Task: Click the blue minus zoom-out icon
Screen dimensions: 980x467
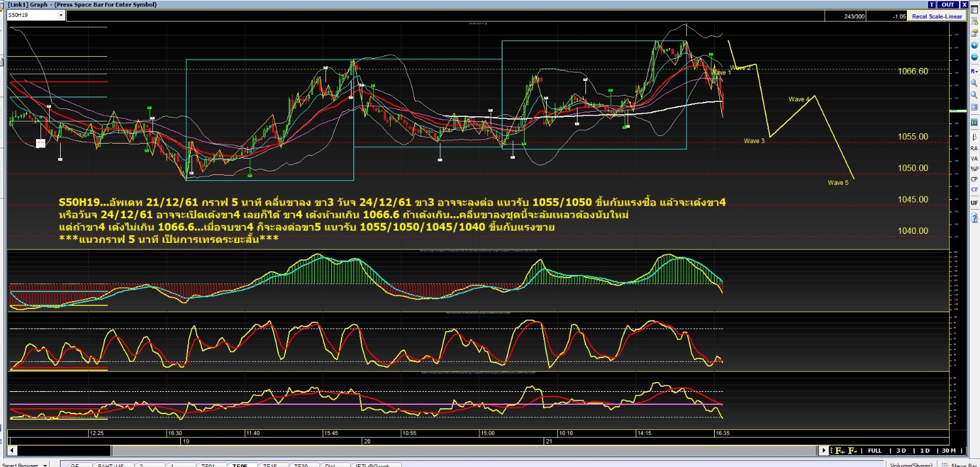Action: (974, 57)
